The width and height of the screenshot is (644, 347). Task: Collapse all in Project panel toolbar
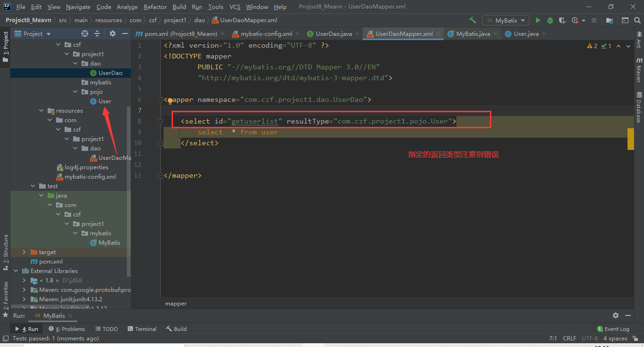[97, 33]
